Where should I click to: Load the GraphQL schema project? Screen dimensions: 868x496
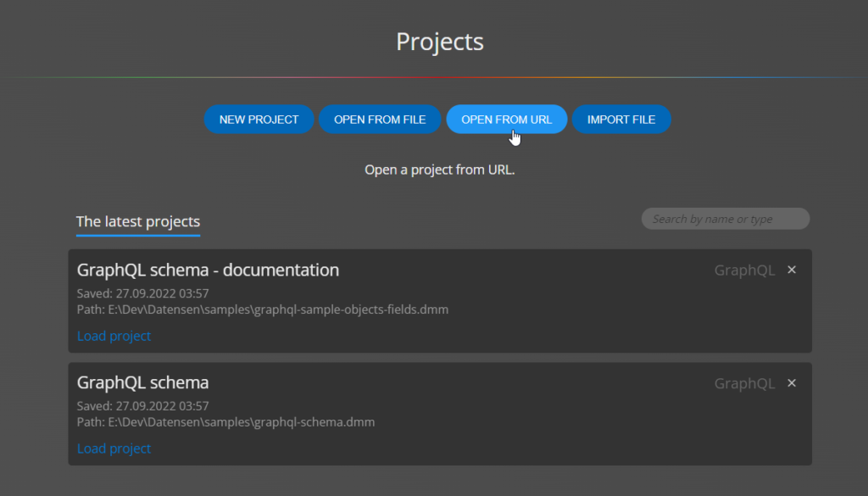click(114, 448)
